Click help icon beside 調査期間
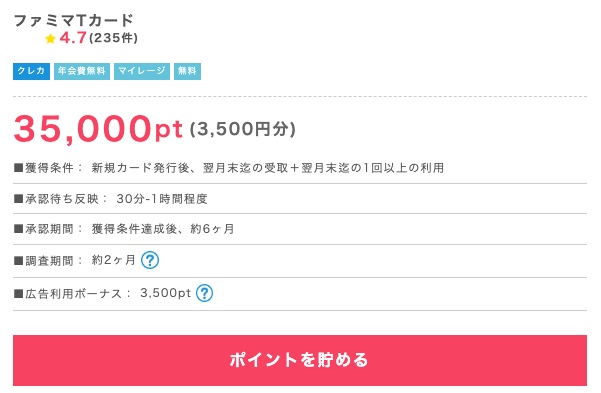Viewport: 601px width, 393px height. tap(149, 260)
